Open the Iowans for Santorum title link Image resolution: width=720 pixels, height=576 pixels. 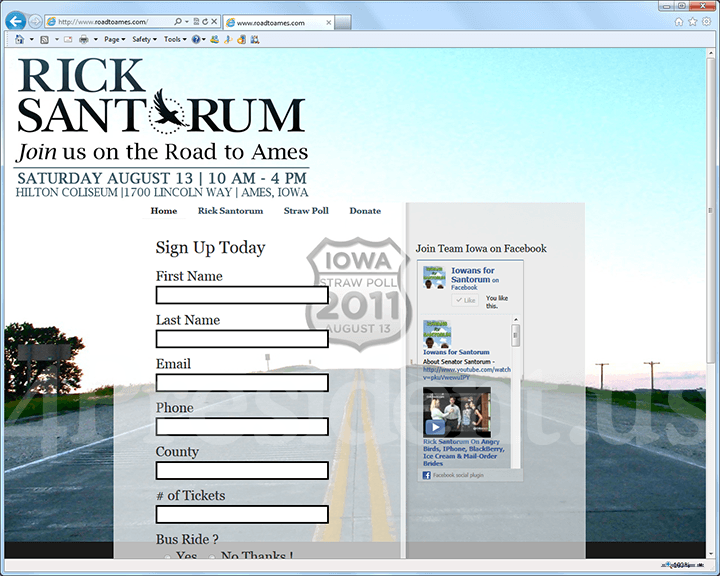(x=472, y=275)
